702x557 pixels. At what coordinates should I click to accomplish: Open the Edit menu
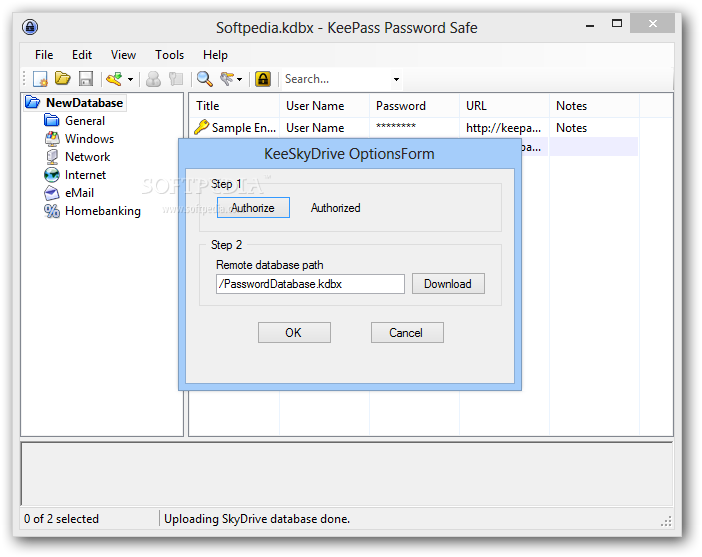(82, 55)
